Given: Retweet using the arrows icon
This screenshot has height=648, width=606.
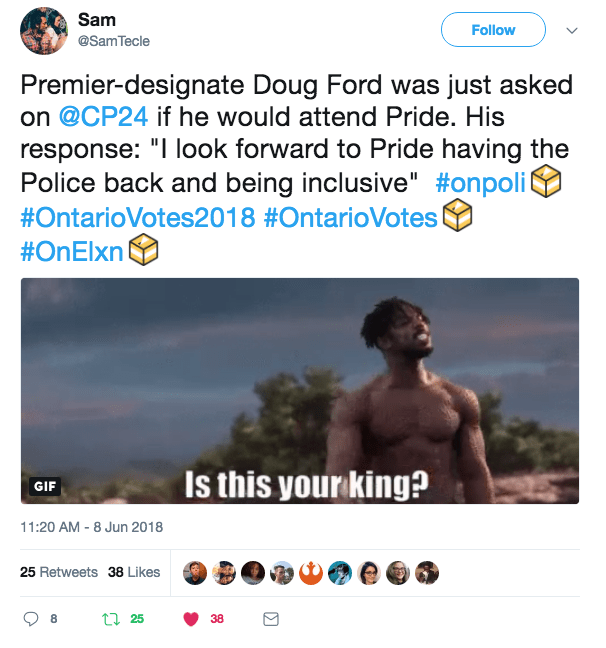Looking at the screenshot, I should [x=112, y=619].
